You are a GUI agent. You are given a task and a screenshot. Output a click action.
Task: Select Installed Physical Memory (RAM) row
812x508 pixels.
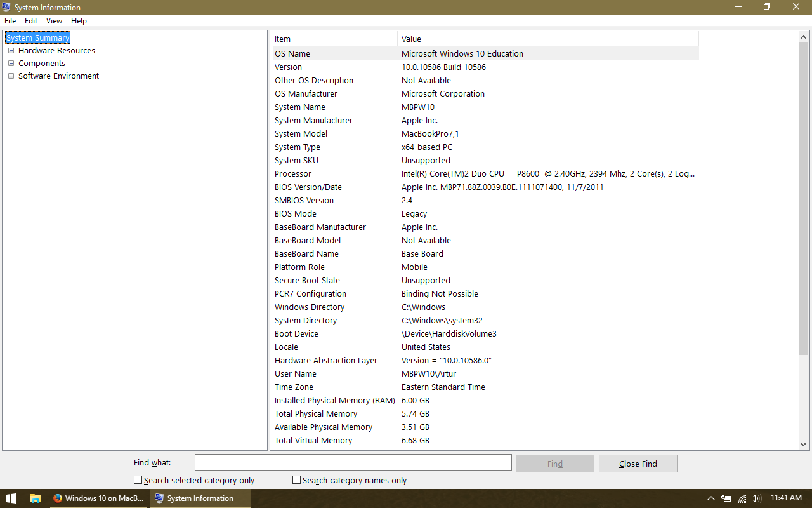[x=486, y=401]
